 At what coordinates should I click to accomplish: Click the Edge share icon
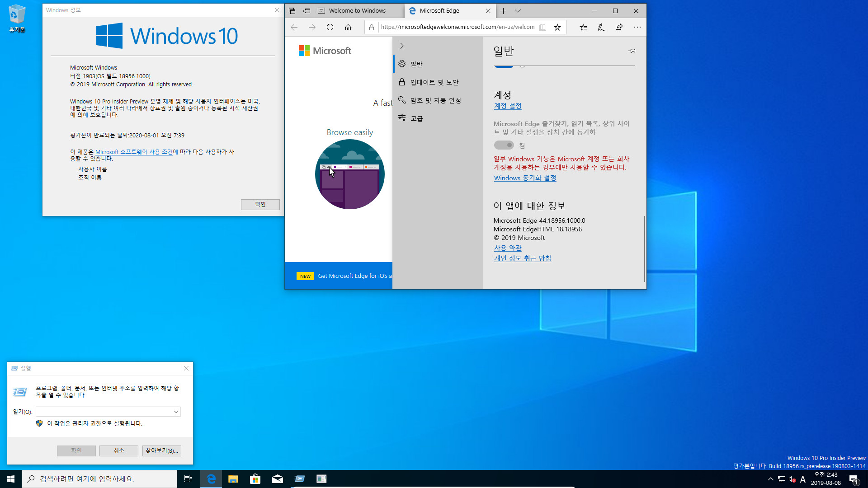[x=619, y=27]
